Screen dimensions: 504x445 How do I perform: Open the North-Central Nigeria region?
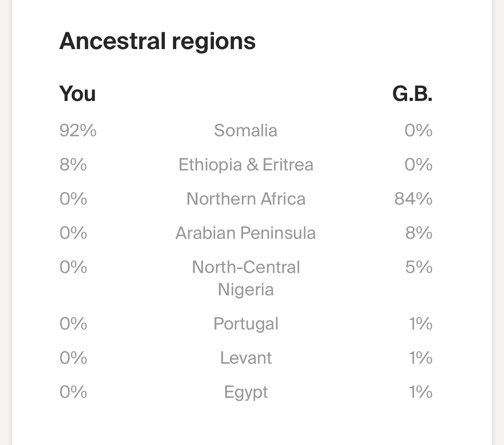coord(246,278)
